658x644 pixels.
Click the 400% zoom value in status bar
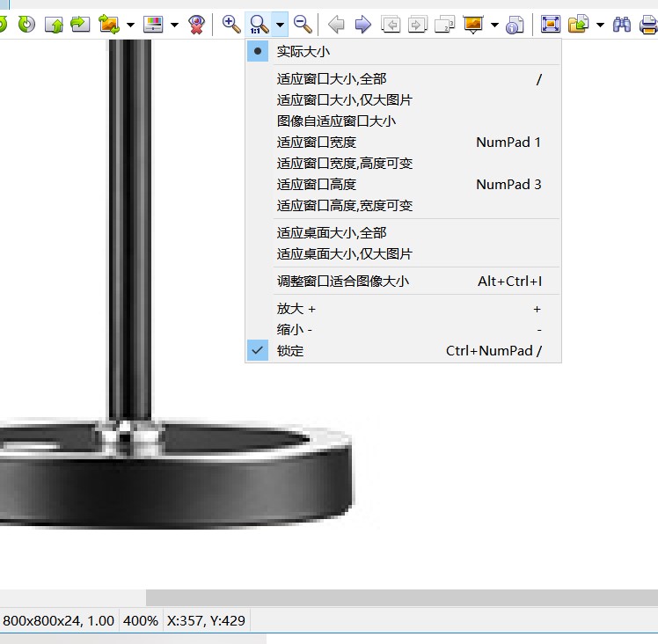point(141,620)
